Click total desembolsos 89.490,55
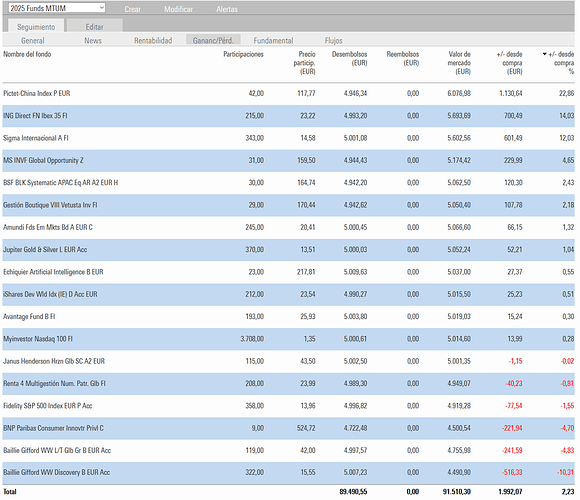Screen dimensions: 580x500 point(353,492)
